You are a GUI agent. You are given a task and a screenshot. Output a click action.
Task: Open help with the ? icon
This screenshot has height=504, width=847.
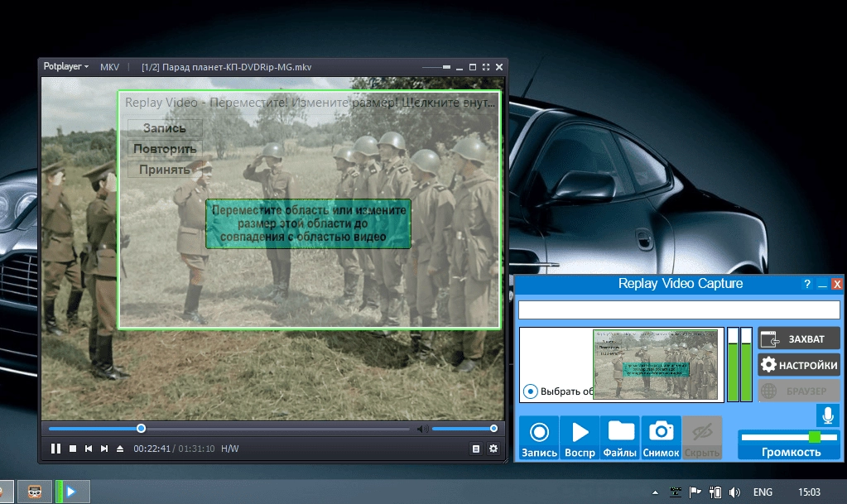tap(807, 284)
